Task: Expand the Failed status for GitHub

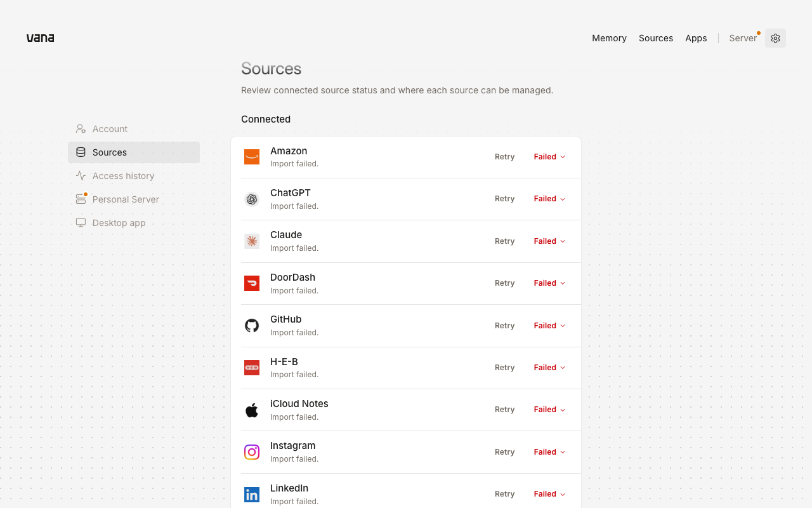Action: point(549,326)
